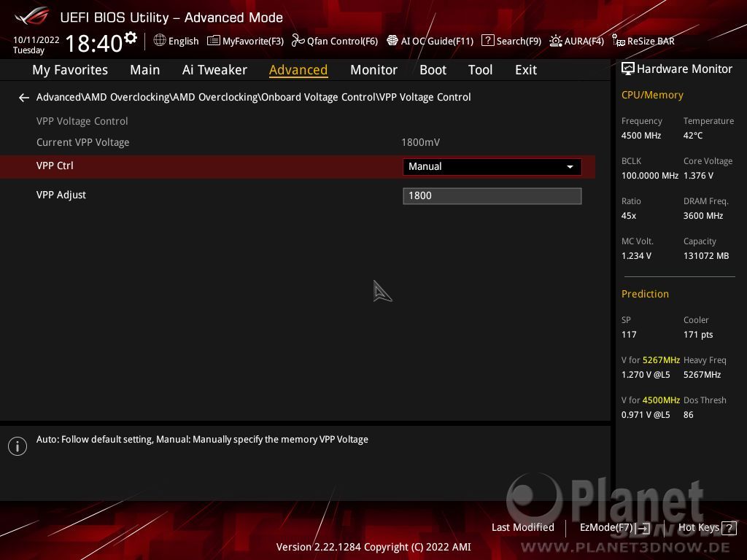Image resolution: width=747 pixels, height=560 pixels.
Task: Click the ReSize BAR label
Action: coord(651,41)
